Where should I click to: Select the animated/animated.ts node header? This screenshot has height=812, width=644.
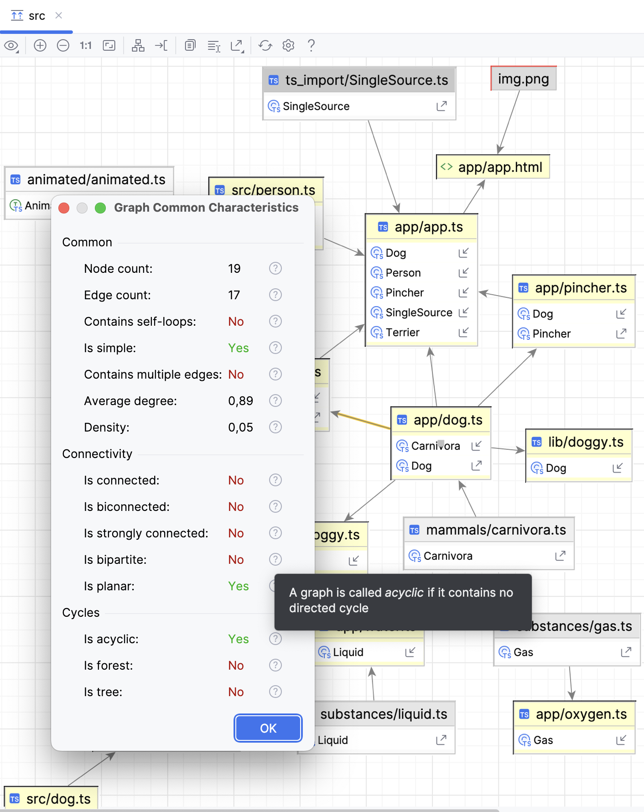[89, 179]
